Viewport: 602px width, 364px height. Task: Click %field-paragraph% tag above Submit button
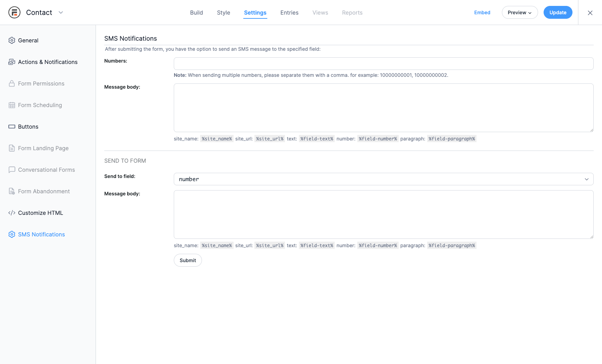(452, 245)
